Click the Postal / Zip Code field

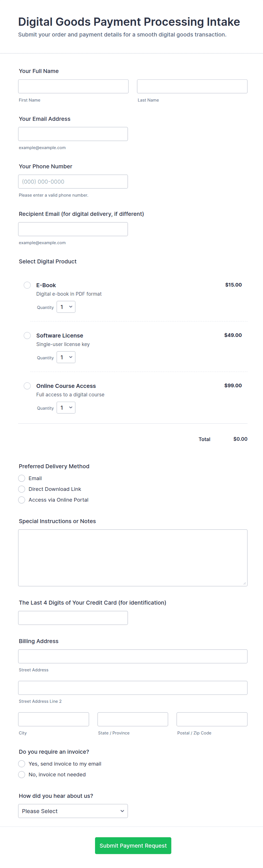(212, 719)
